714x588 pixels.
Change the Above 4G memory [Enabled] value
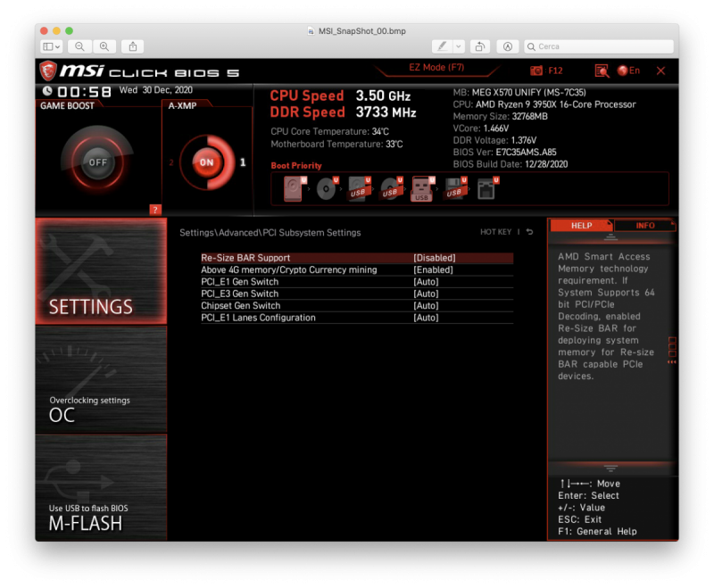click(x=433, y=269)
